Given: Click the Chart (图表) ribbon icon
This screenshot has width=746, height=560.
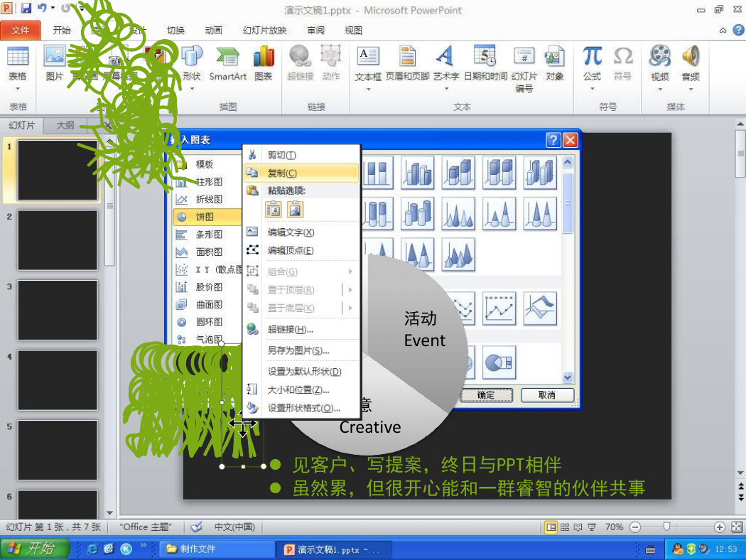Looking at the screenshot, I should tap(264, 63).
